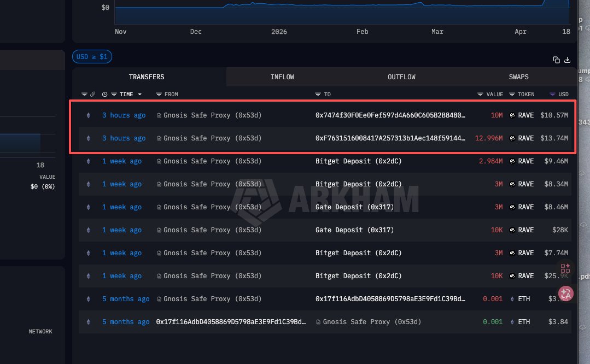The height and width of the screenshot is (364, 590).
Task: Open the filter icon beside the TIME header
Action: click(x=114, y=95)
